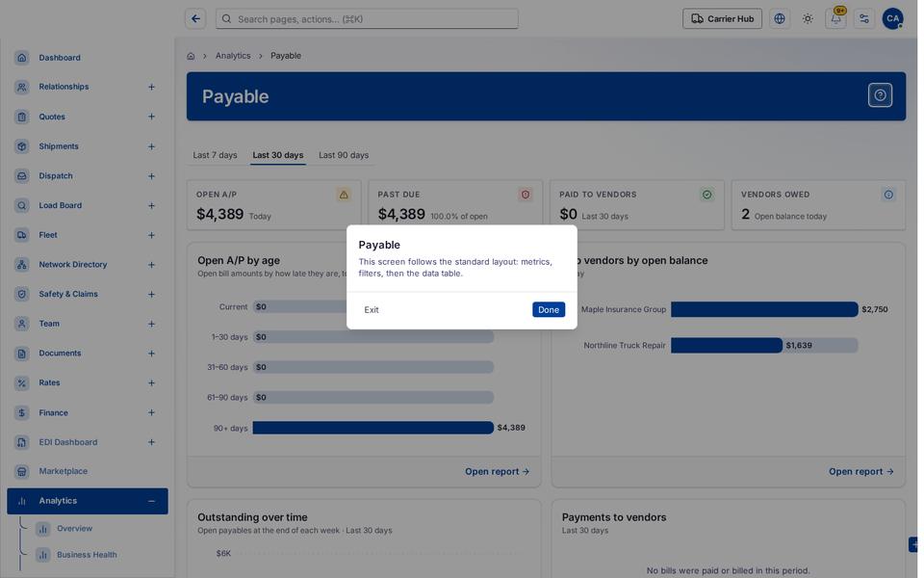Open report for vendors by balance

[860, 472]
